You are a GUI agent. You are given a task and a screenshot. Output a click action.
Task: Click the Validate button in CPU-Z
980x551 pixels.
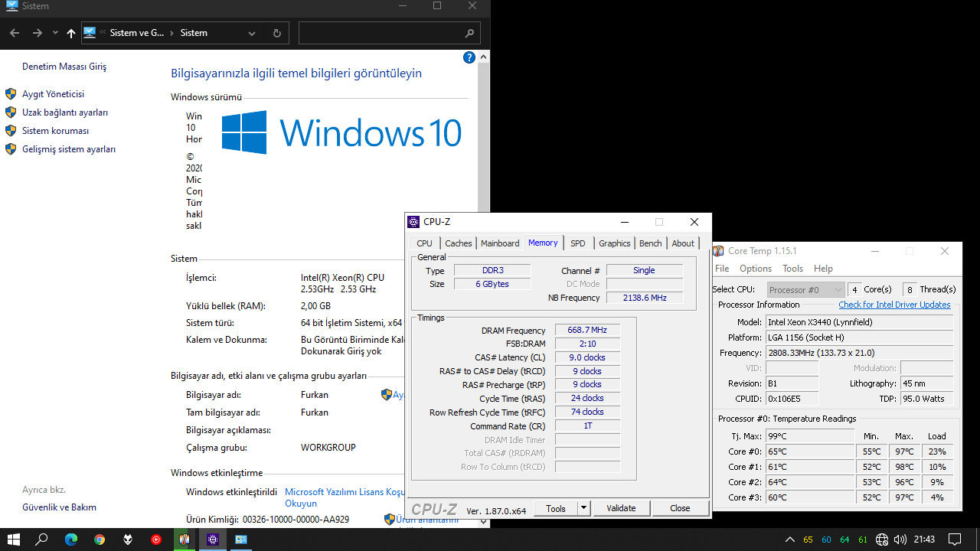(x=621, y=508)
